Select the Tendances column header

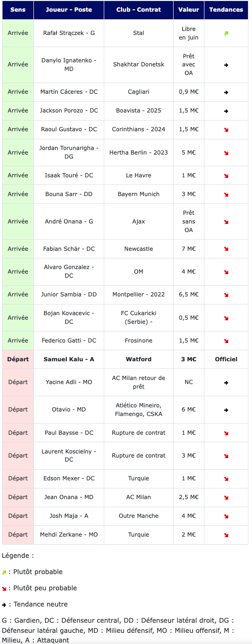[x=226, y=10]
